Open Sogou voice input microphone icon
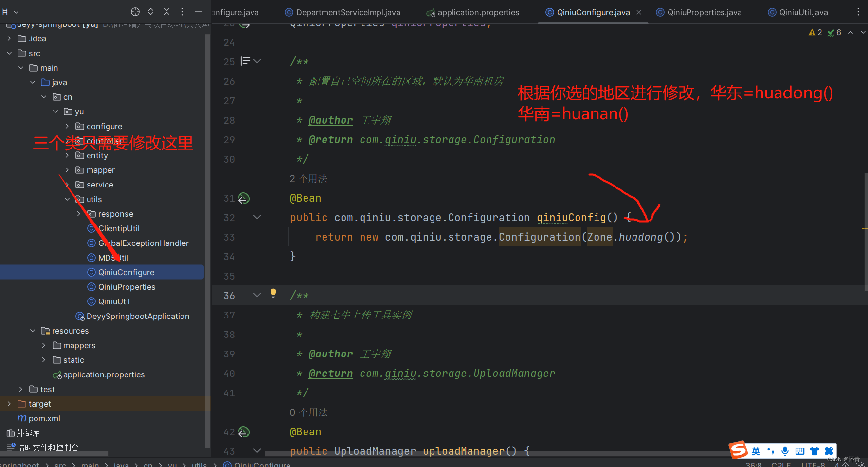 [785, 451]
